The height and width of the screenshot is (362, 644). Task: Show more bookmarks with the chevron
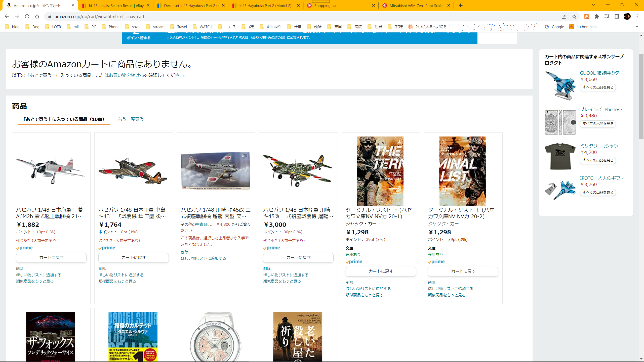637,26
